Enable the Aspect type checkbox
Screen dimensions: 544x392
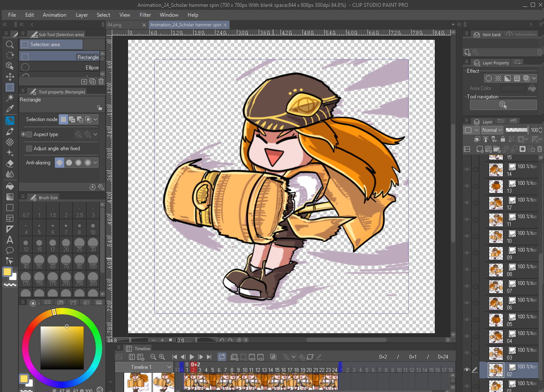tap(29, 134)
